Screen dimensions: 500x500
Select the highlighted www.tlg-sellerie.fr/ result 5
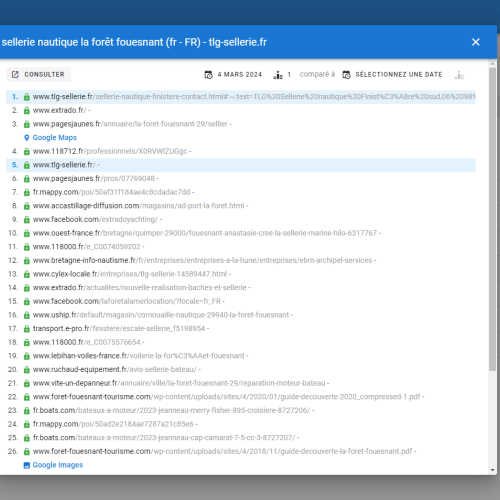241,165
